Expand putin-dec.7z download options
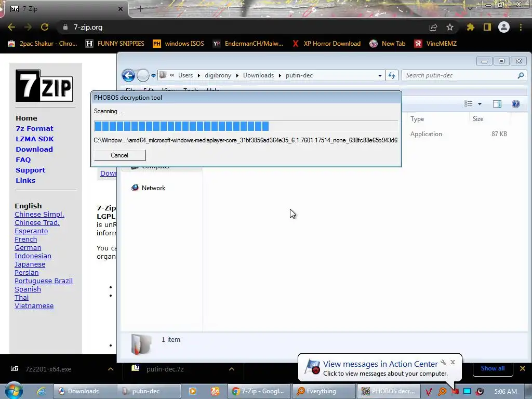The image size is (532, 399). tap(232, 369)
